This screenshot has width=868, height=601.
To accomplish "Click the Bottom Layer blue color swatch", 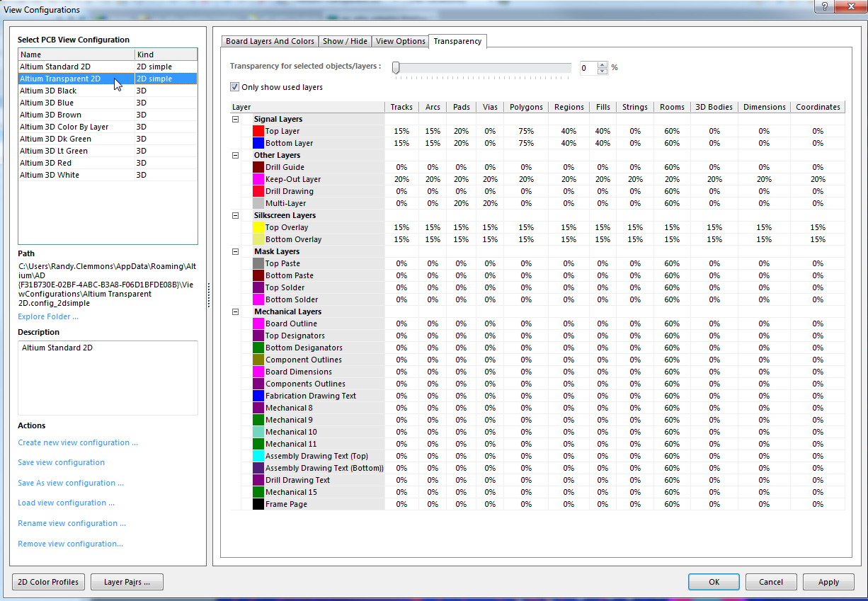I will click(258, 143).
